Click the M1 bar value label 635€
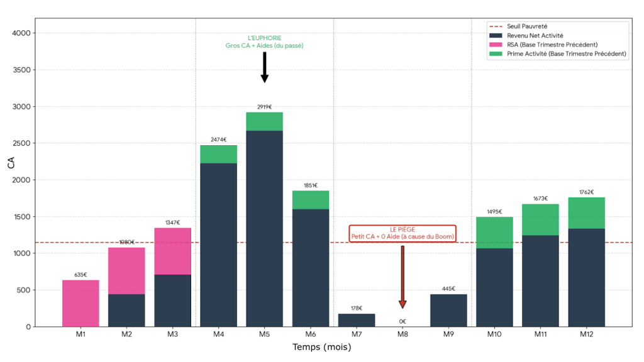 click(80, 275)
